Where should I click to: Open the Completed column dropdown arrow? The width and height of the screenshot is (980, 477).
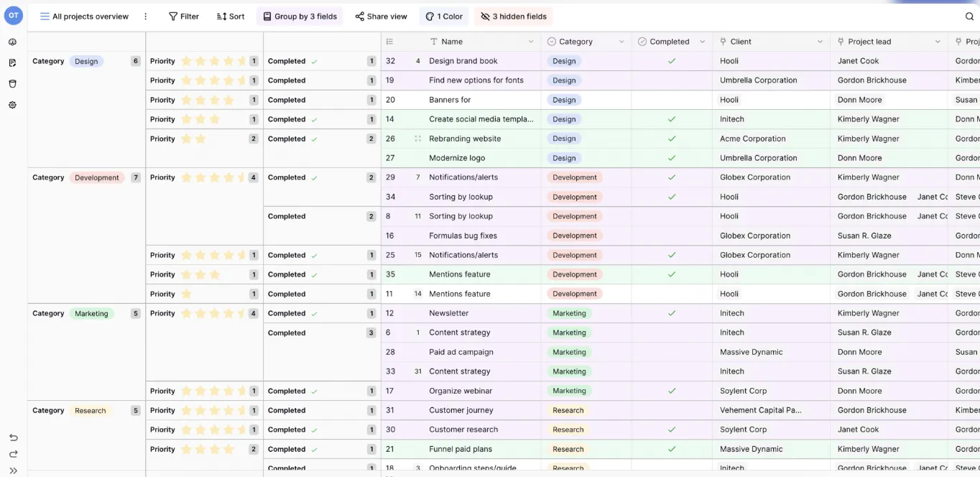tap(702, 42)
